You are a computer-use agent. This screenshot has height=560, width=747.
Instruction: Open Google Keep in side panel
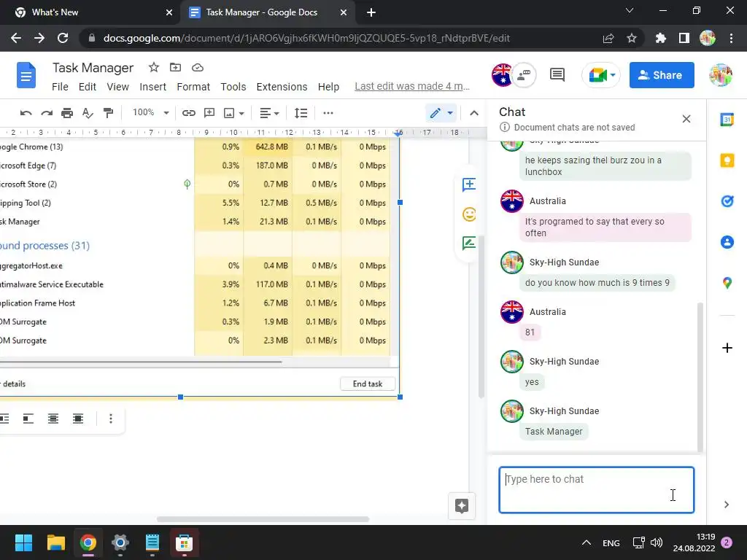click(727, 160)
